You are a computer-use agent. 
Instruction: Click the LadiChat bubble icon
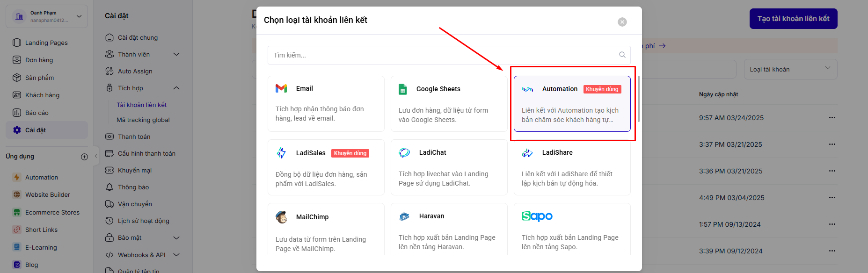point(404,153)
